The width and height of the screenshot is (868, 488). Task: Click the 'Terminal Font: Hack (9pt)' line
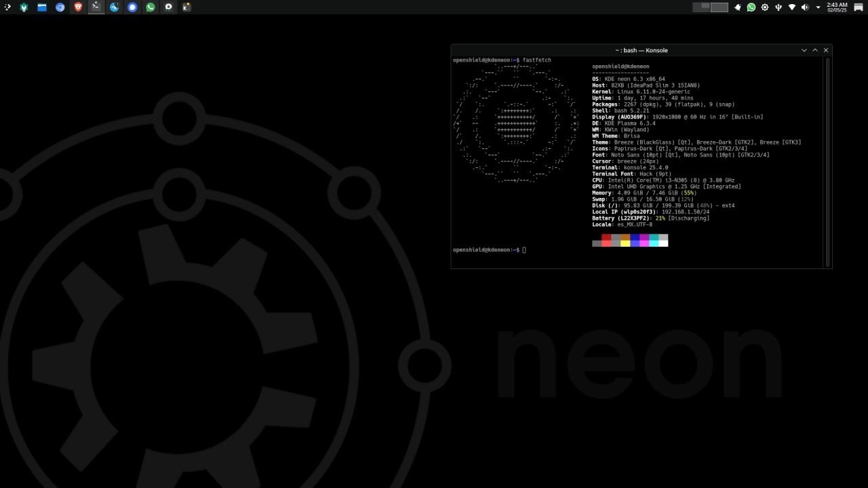632,174
